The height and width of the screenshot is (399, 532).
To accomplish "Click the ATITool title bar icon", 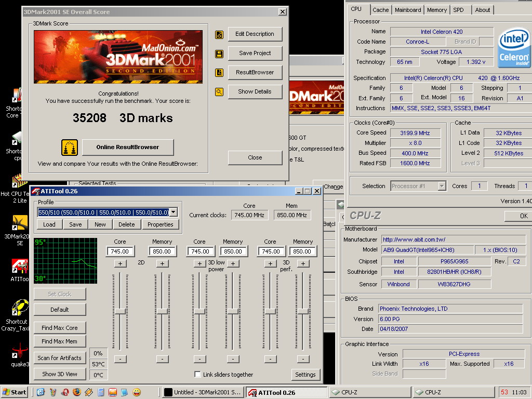I will (36, 191).
